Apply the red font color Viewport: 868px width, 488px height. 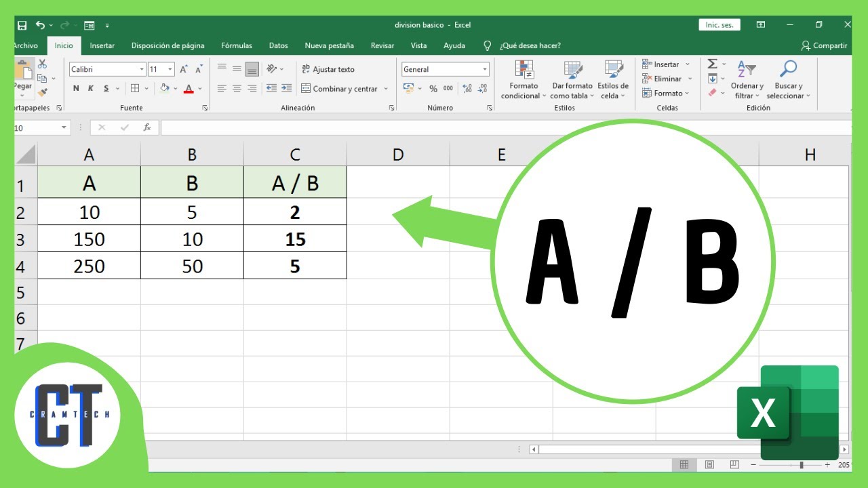click(189, 88)
